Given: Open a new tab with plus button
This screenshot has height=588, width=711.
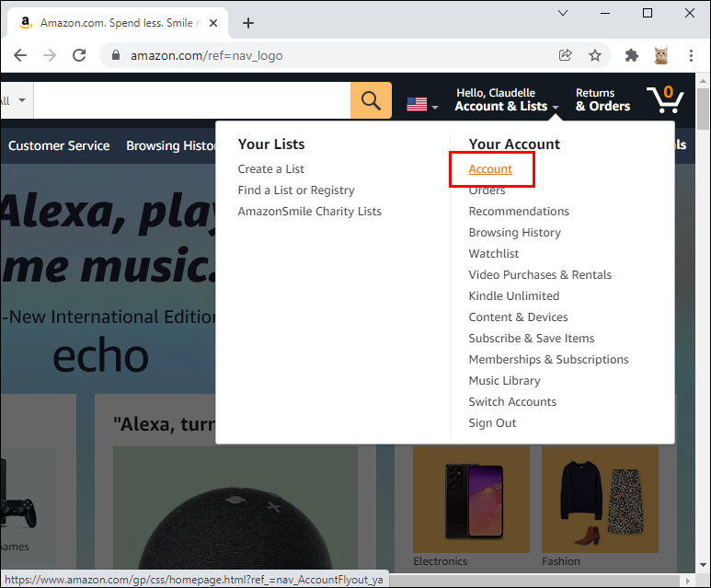Looking at the screenshot, I should click(248, 23).
